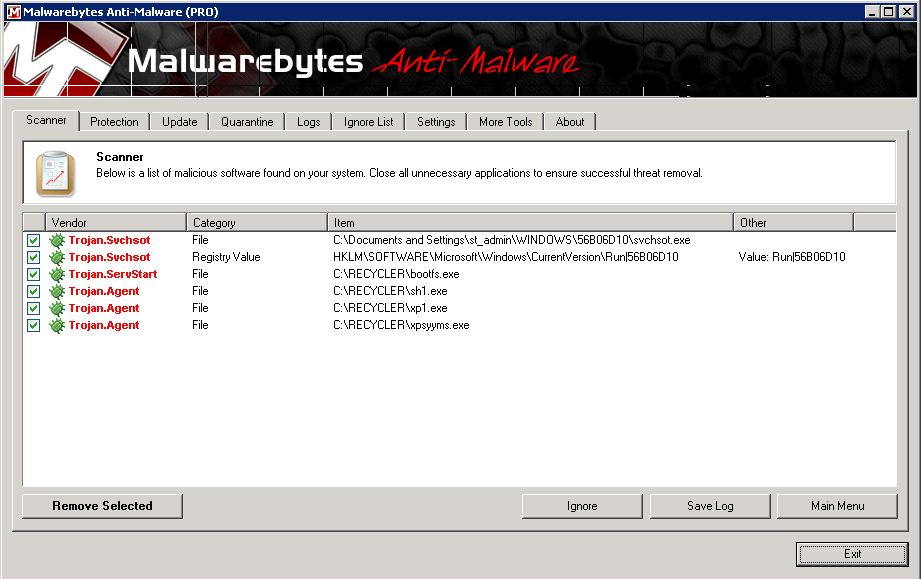
Task: Go to the Update tab
Action: 180,122
